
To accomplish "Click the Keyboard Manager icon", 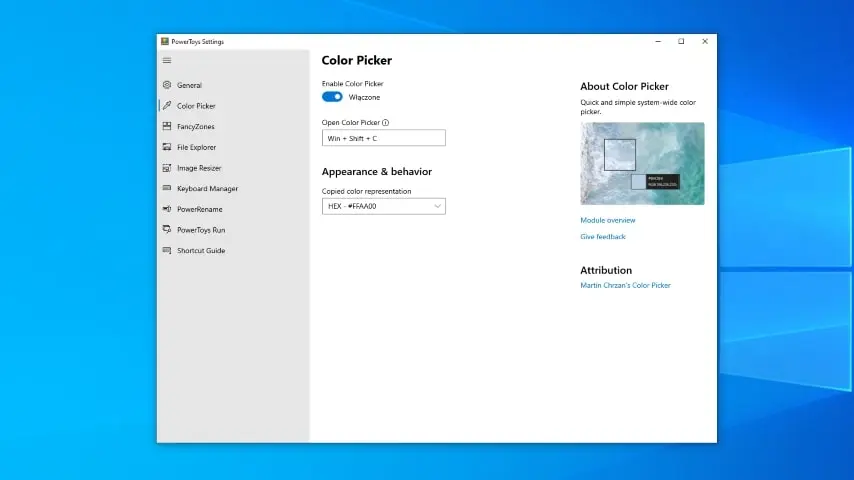I will [x=167, y=189].
